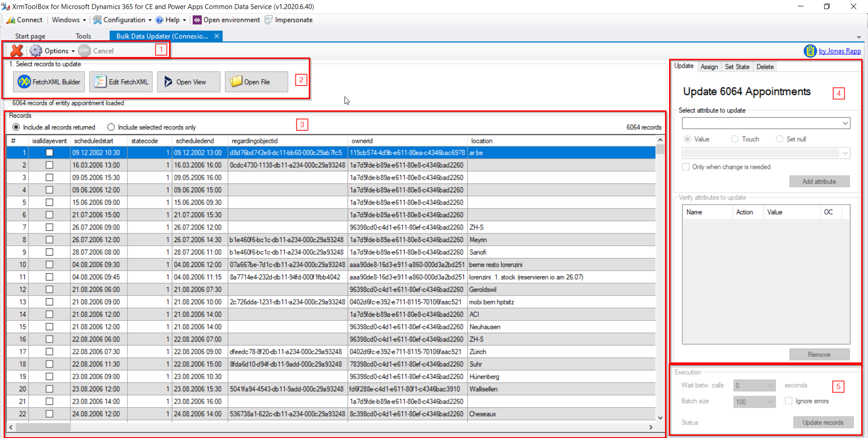Click the red X close tool icon
Image resolution: width=868 pixels, height=438 pixels.
[x=17, y=51]
